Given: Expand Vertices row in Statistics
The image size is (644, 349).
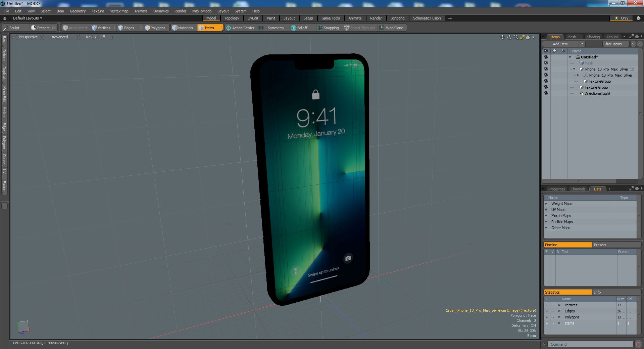Looking at the screenshot, I should [559, 305].
